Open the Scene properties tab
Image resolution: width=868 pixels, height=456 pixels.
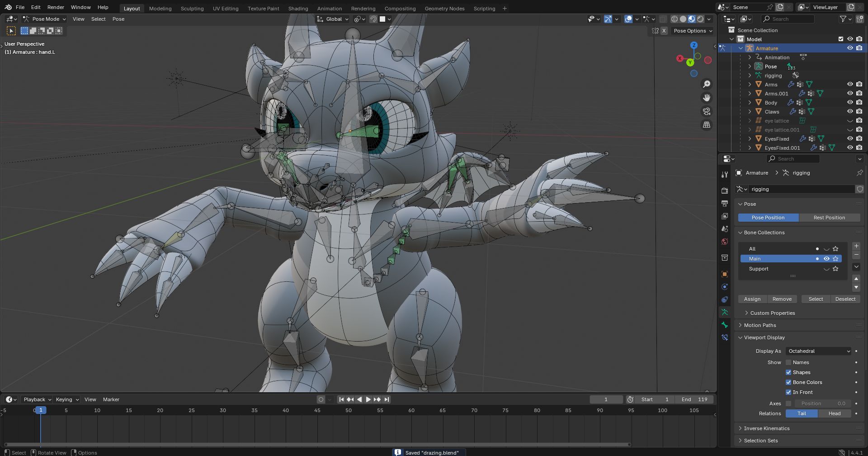tap(725, 229)
